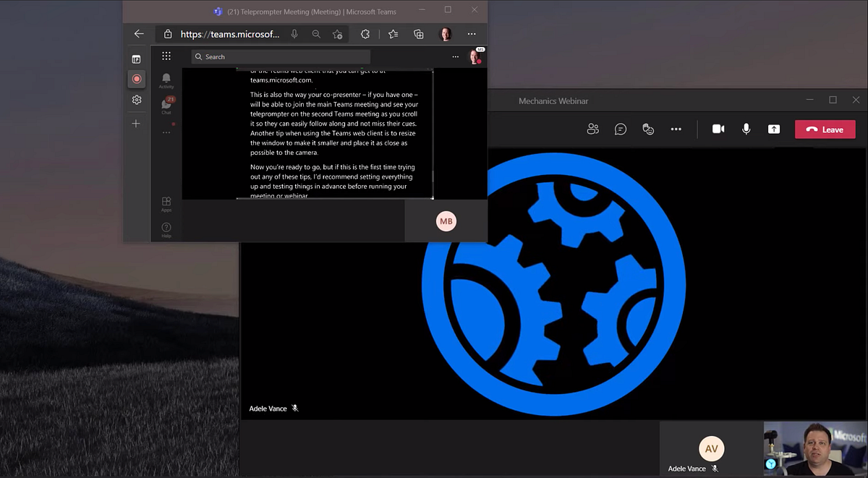Image resolution: width=868 pixels, height=478 pixels.
Task: Open Apps from the Teams sidebar
Action: (166, 204)
